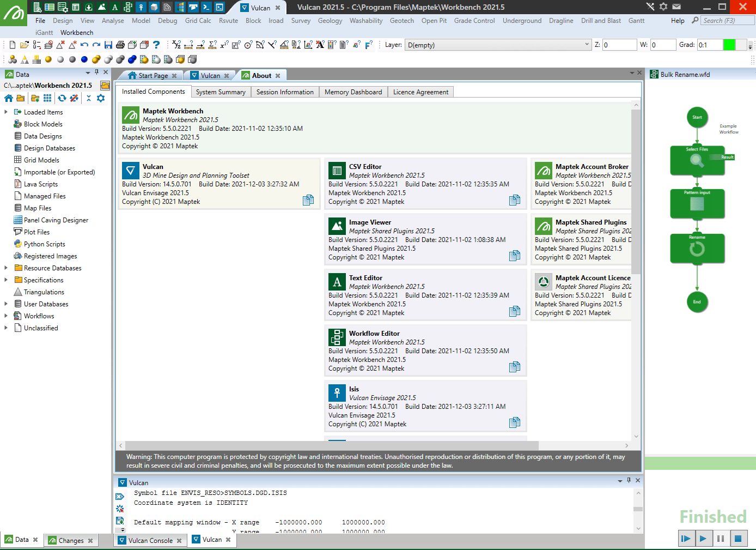
Task: Click the horizontal scrollbar in the About pane
Action: 332,445
